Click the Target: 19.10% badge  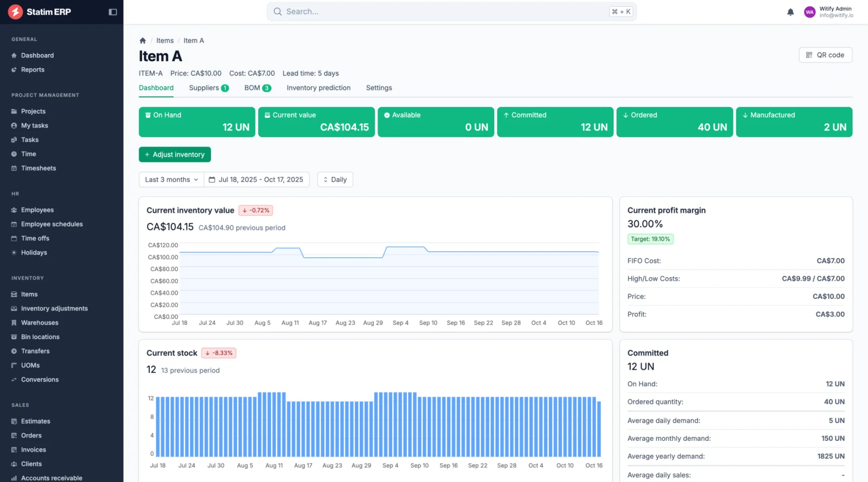click(x=651, y=239)
